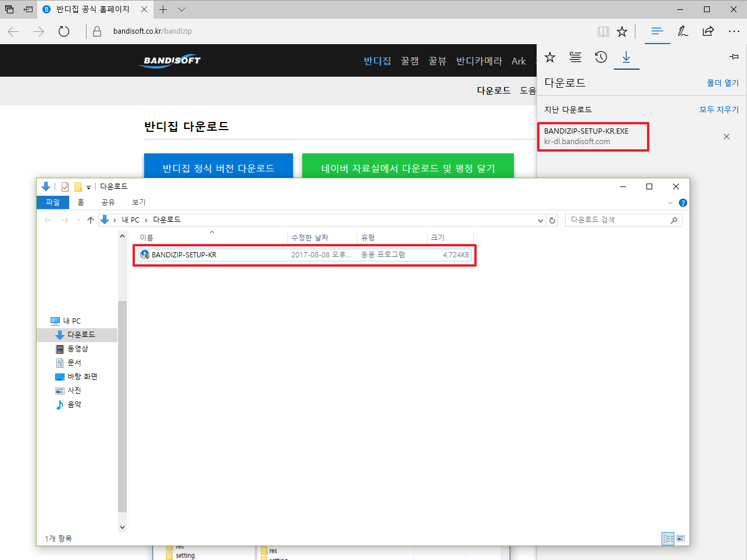Select 사진 in navigation pane

click(68, 391)
